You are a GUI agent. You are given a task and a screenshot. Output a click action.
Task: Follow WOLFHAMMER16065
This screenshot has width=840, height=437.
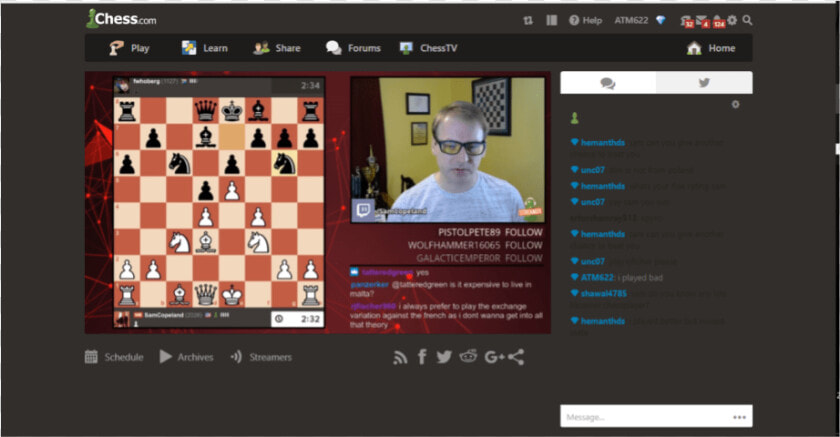523,245
